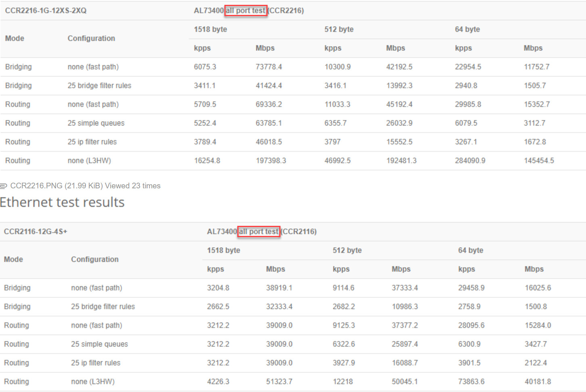The image size is (586, 392).
Task: Select value 6322.6 in CCR2116 table
Action: coord(344,344)
